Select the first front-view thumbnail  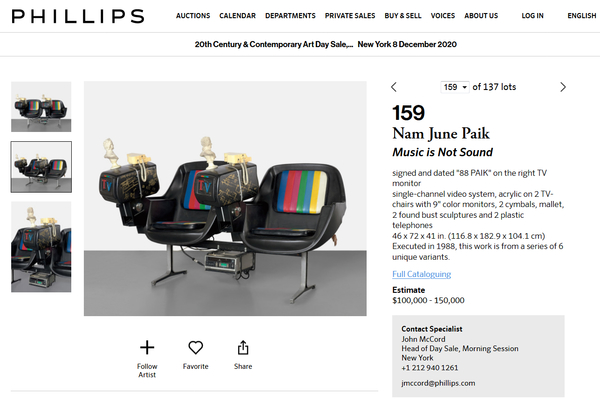click(41, 106)
